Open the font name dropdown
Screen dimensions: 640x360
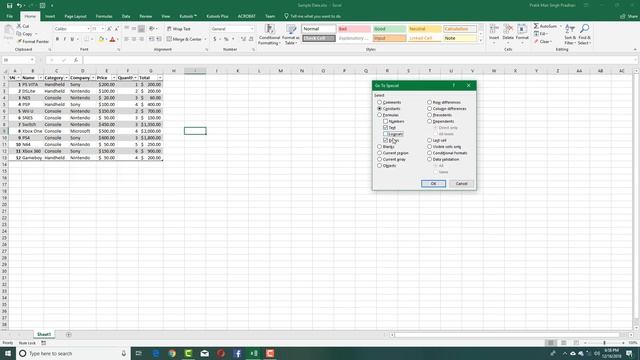88,29
